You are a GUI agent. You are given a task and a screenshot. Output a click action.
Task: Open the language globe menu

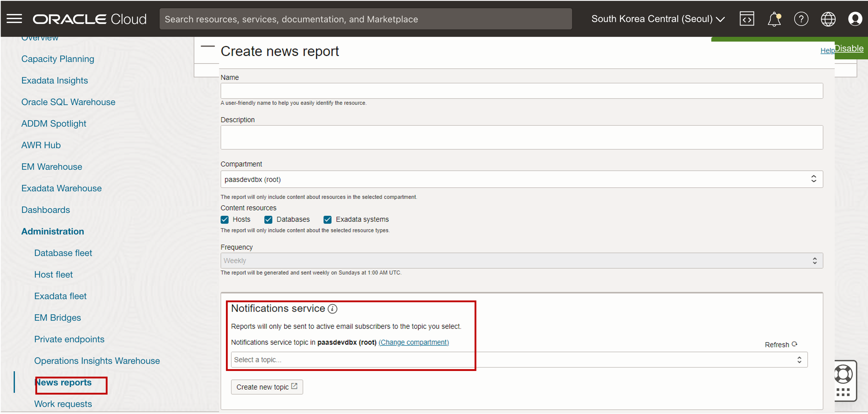(x=828, y=19)
